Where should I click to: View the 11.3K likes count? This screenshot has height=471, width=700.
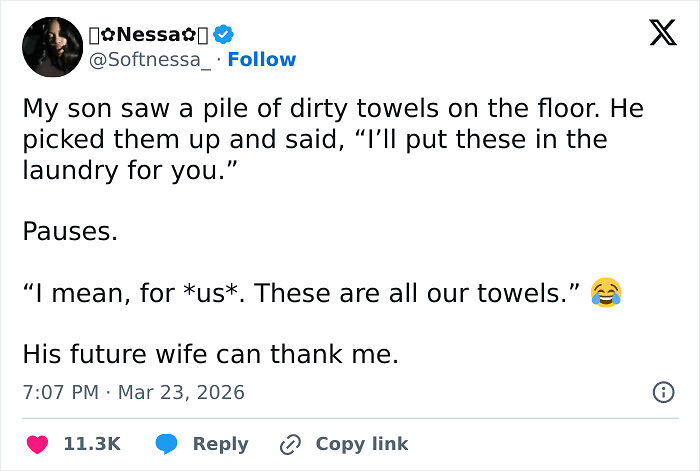click(92, 443)
